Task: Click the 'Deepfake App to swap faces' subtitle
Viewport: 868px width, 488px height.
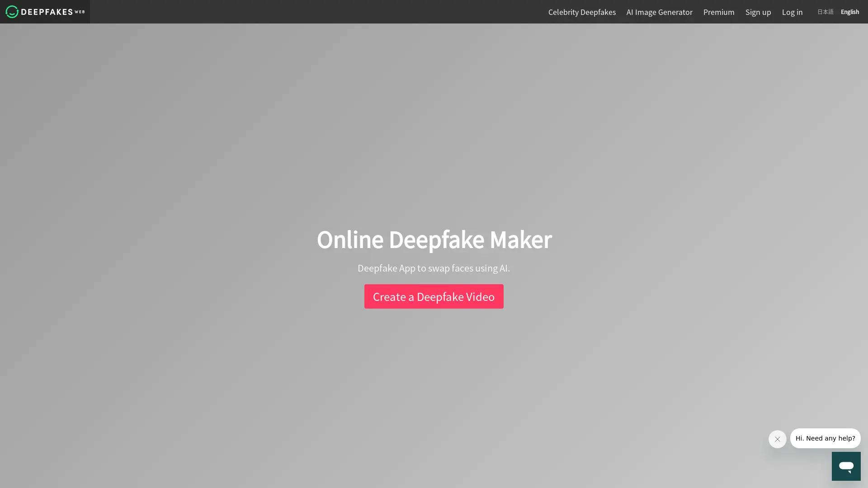Action: click(x=434, y=268)
